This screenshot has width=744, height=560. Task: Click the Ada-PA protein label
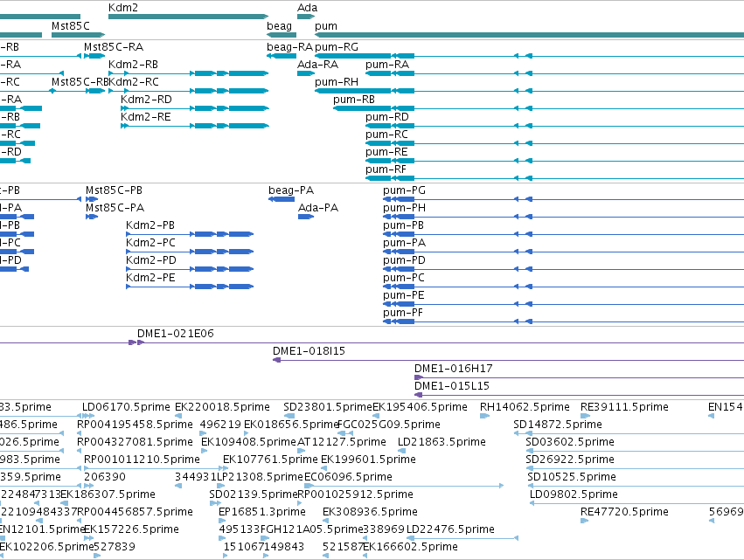(x=318, y=208)
